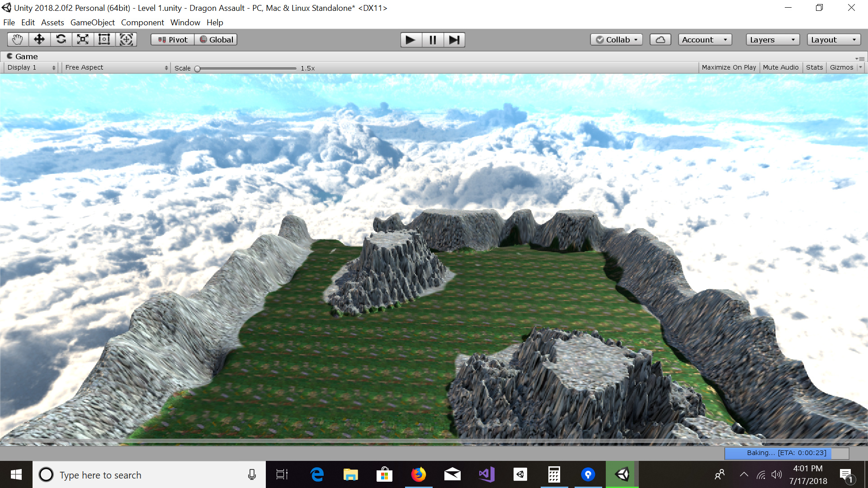The height and width of the screenshot is (488, 868).
Task: Step forward one frame
Action: [454, 40]
